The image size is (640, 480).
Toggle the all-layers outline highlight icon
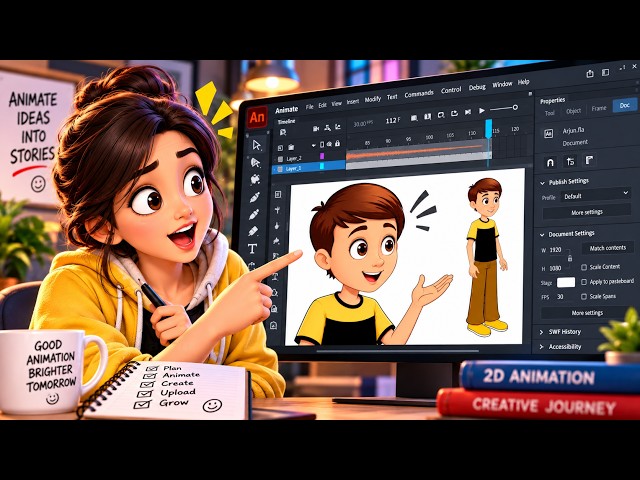click(322, 144)
